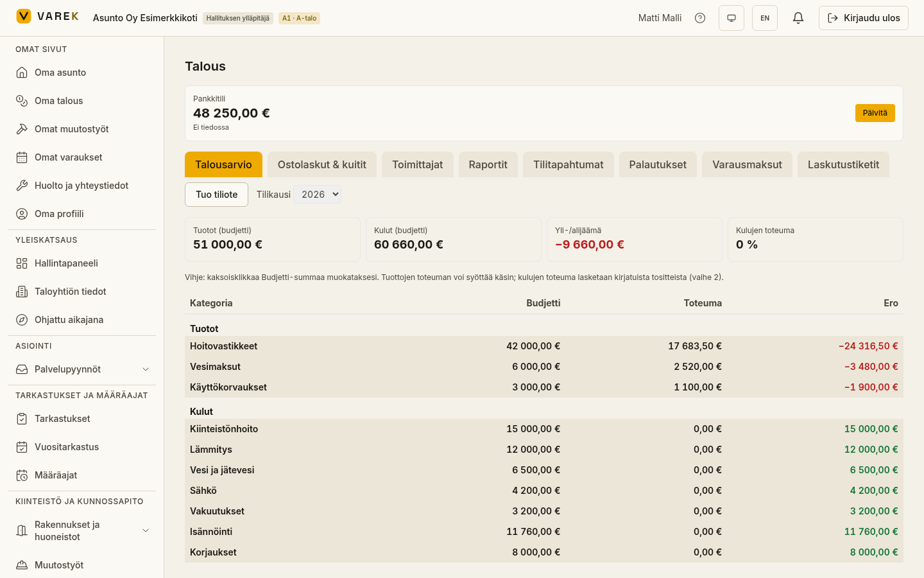This screenshot has height=578, width=924.
Task: Click the Hallituksen ylläpitäjä role badge
Action: (x=238, y=18)
